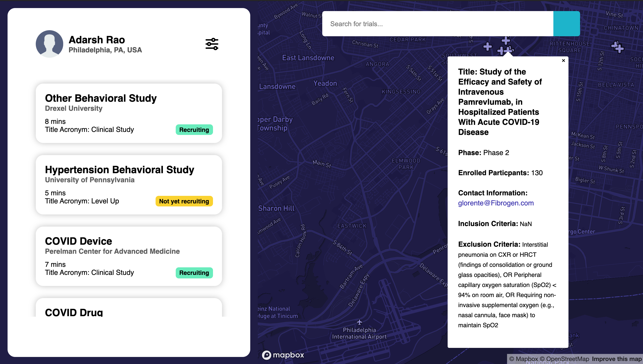Viewport: 643px width, 364px height.
Task: Click the Mapbox logo
Action: click(x=283, y=355)
